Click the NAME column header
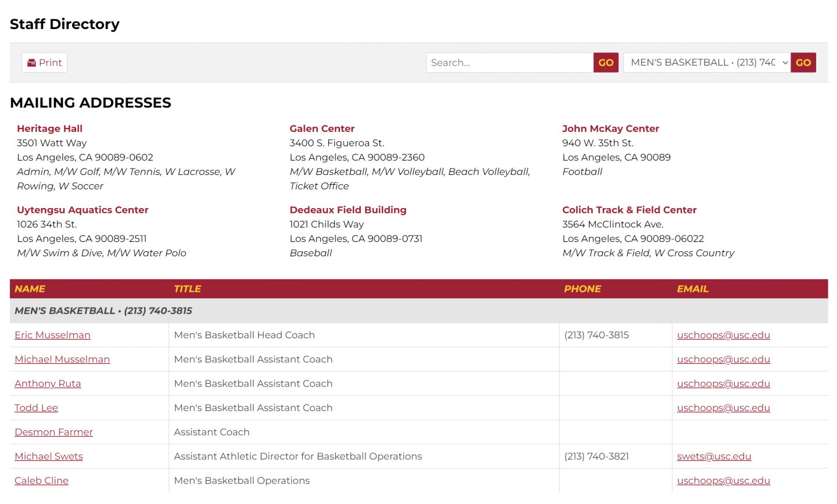The image size is (837, 504). [x=30, y=289]
